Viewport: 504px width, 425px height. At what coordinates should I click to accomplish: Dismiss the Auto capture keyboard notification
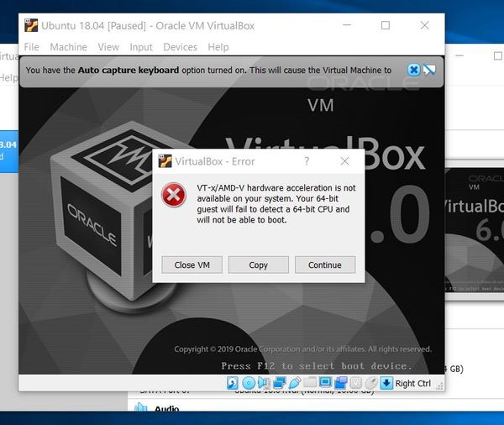pyautogui.click(x=413, y=70)
